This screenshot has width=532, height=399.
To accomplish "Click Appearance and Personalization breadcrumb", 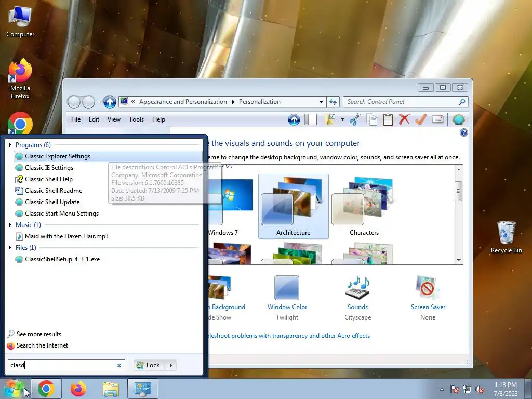I will (x=183, y=102).
